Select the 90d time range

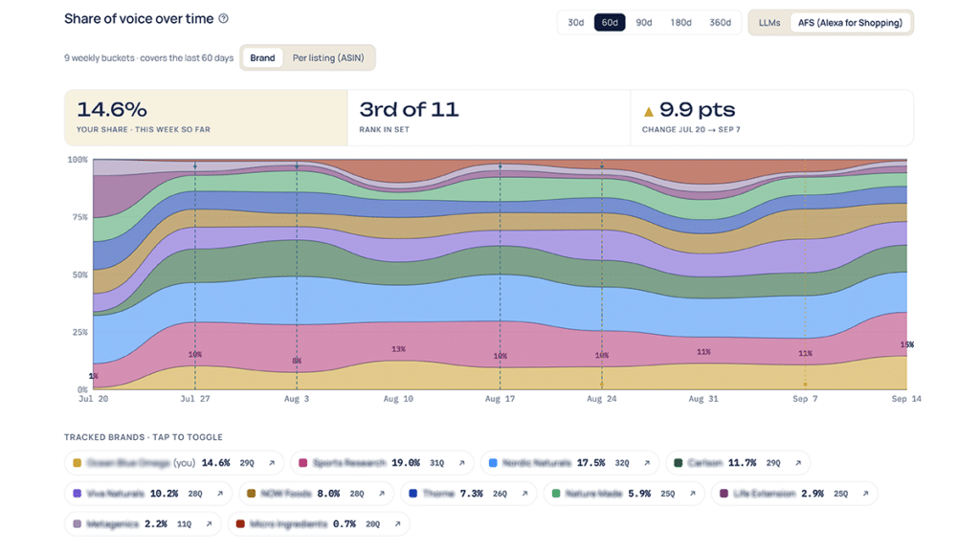tap(644, 23)
